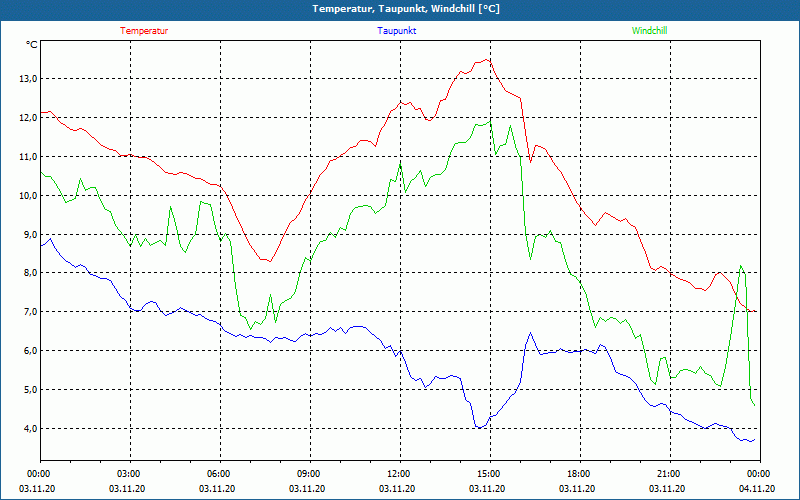Click the 12,0 y-axis value
Image resolution: width=800 pixels, height=500 pixels.
tap(28, 117)
